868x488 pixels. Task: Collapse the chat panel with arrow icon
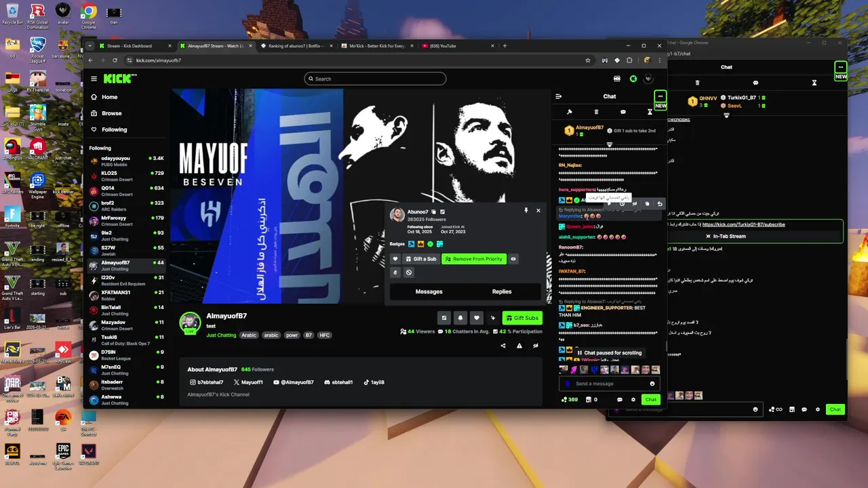tap(558, 96)
